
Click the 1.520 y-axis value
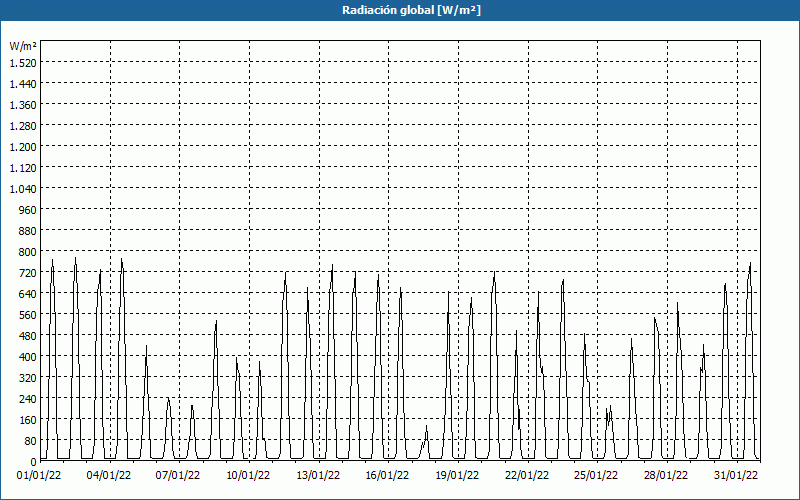point(23,63)
